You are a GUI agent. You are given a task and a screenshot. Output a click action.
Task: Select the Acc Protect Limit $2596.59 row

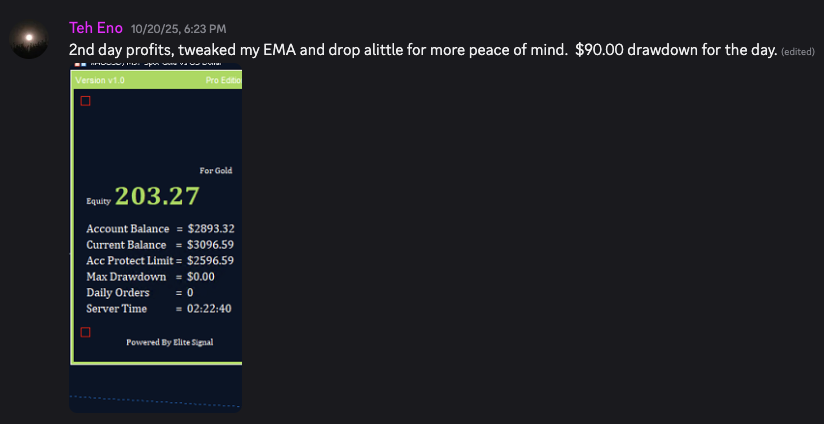tap(160, 261)
